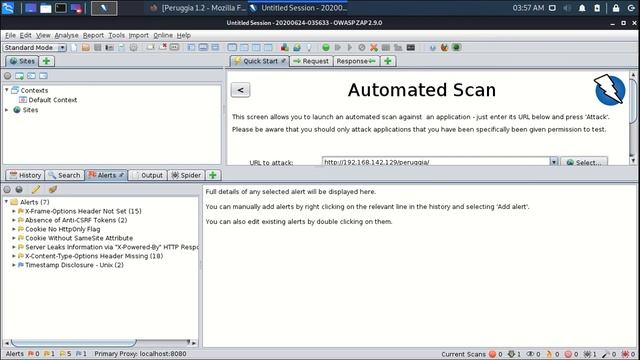Click the URL to attack input field
The width and height of the screenshot is (640, 360).
436,162
